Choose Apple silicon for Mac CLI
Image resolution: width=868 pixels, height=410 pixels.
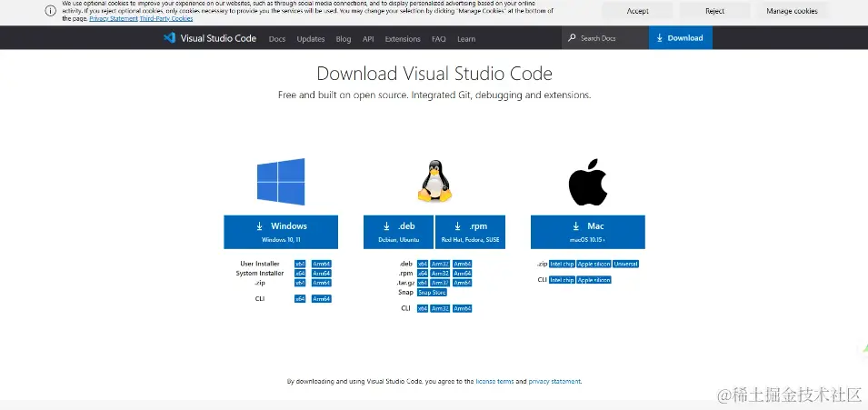click(x=594, y=280)
